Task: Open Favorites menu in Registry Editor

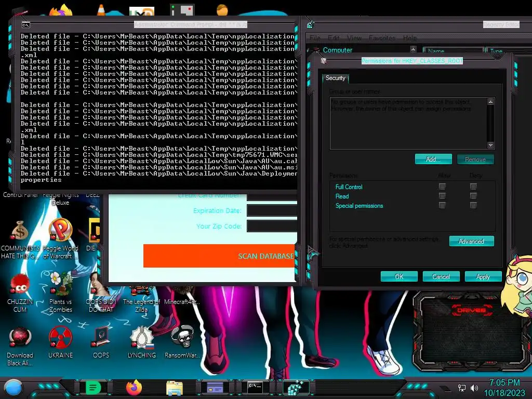Action: tap(382, 38)
